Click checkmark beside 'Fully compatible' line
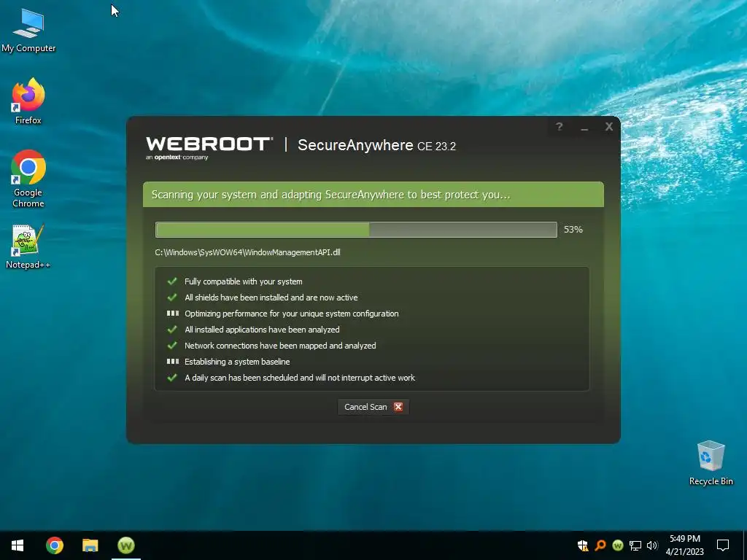Viewport: 747px width, 560px height. (172, 281)
